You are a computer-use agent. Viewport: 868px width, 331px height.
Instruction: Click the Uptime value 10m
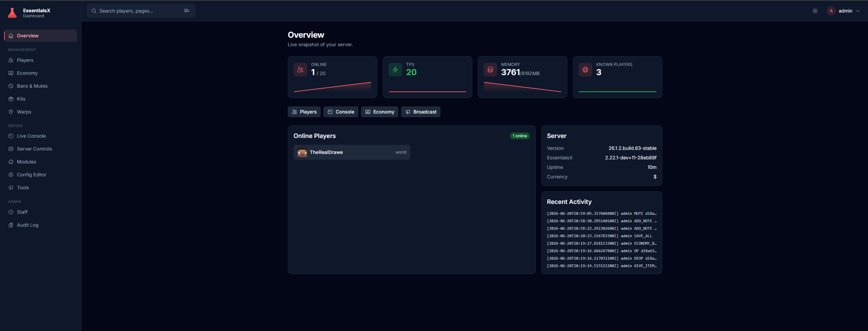(652, 167)
